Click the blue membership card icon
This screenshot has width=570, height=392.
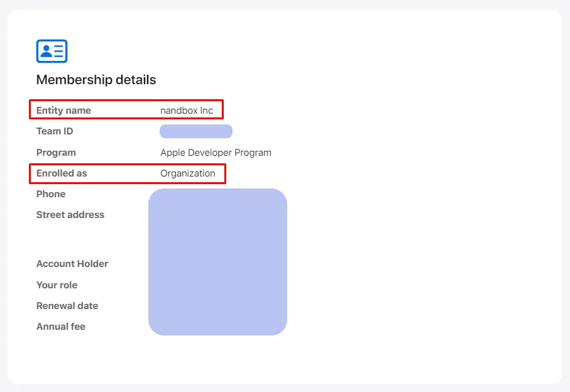pos(52,51)
